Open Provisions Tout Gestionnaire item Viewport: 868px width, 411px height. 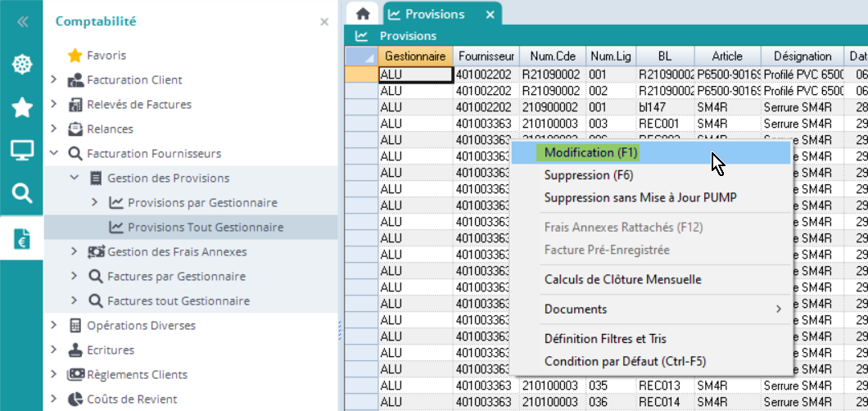[206, 228]
